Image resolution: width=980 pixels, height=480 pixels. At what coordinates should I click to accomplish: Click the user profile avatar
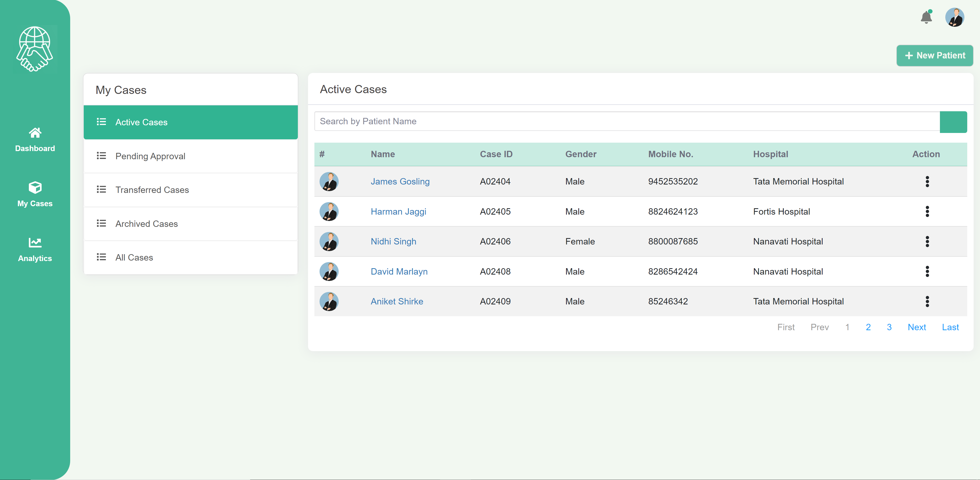click(x=954, y=17)
